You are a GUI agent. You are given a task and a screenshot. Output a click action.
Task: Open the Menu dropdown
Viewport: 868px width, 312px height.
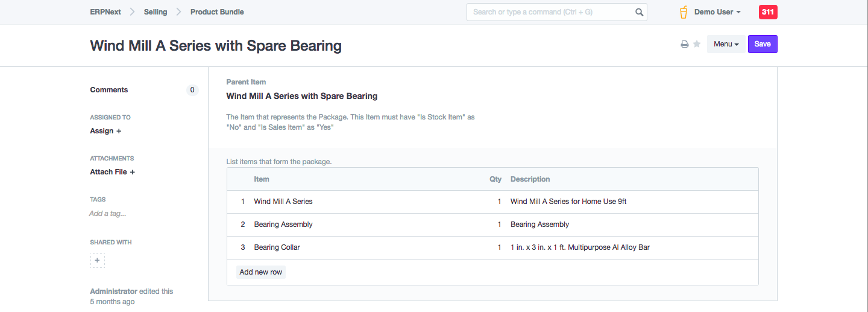click(x=726, y=44)
